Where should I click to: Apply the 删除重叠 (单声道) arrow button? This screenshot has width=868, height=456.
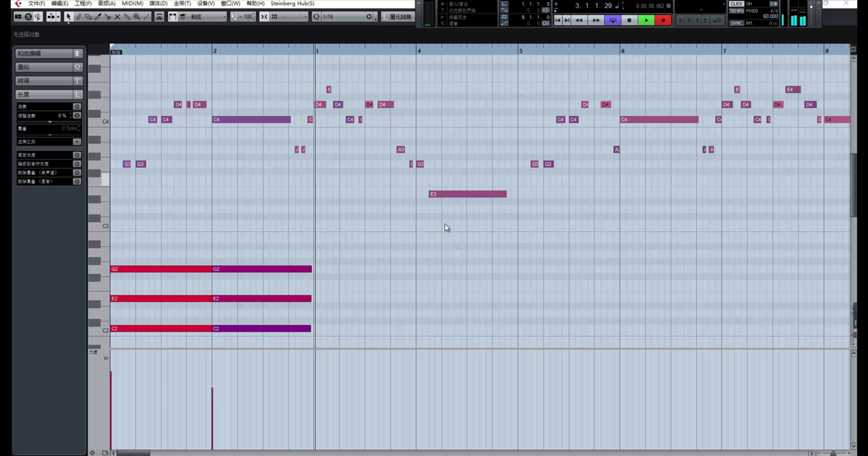pyautogui.click(x=77, y=173)
